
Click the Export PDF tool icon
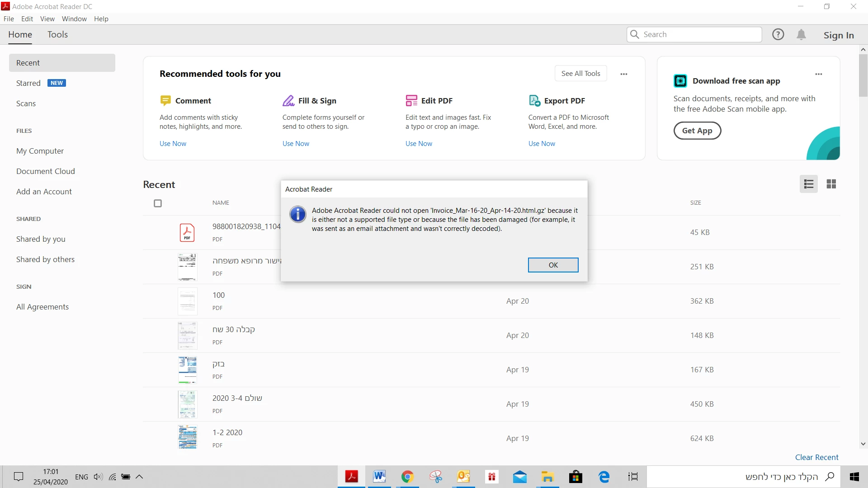point(534,100)
